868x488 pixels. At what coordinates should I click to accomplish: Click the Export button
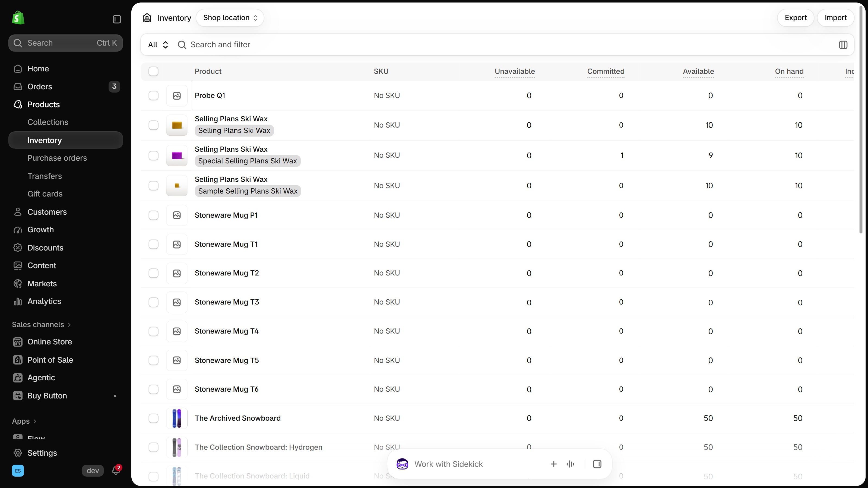coord(796,18)
